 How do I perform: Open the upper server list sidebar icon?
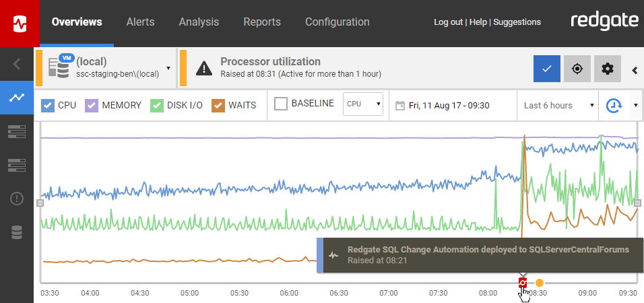coord(17,132)
